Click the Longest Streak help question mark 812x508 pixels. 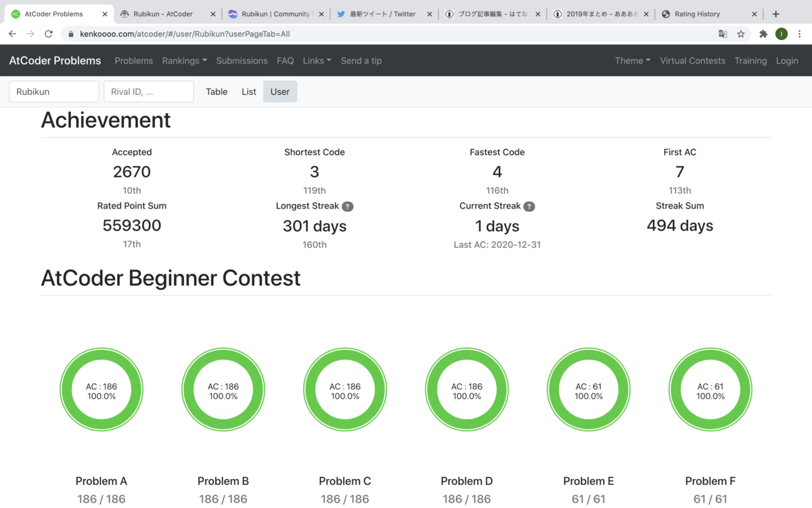(347, 207)
